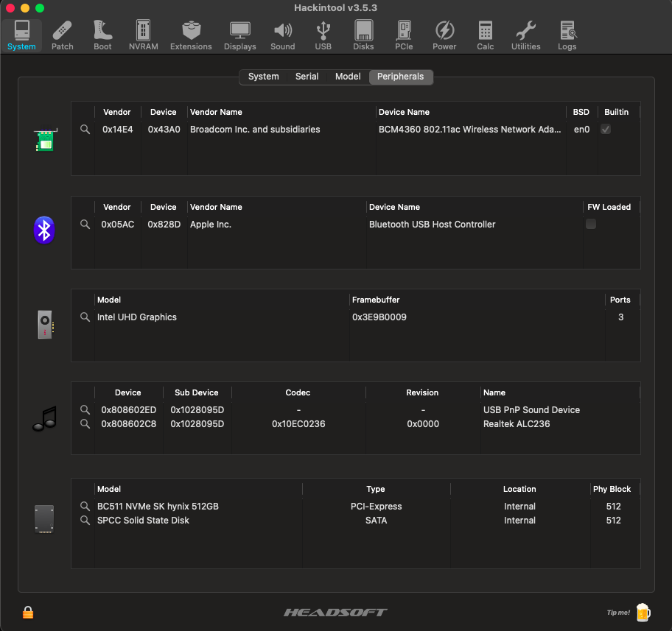The image size is (672, 631).
Task: Open the Patch toolbar section
Action: (62, 35)
